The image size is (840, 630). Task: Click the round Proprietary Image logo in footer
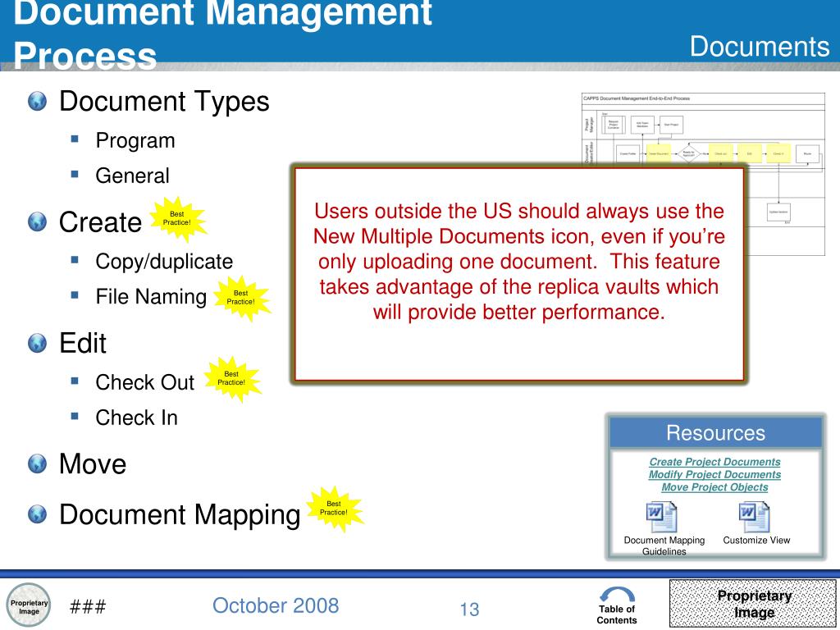29,605
